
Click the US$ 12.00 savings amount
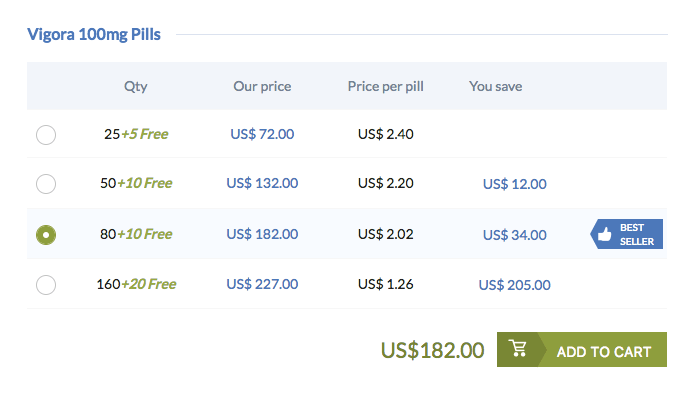[x=514, y=184]
